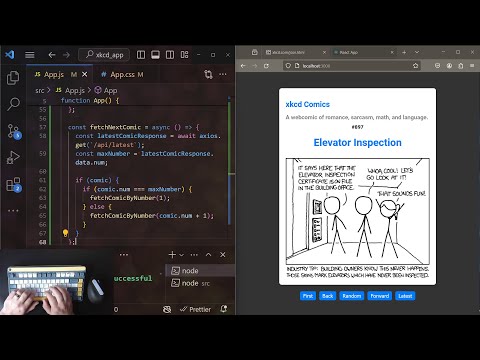Go back in the browser
Image resolution: width=480 pixels, height=360 pixels.
point(243,66)
